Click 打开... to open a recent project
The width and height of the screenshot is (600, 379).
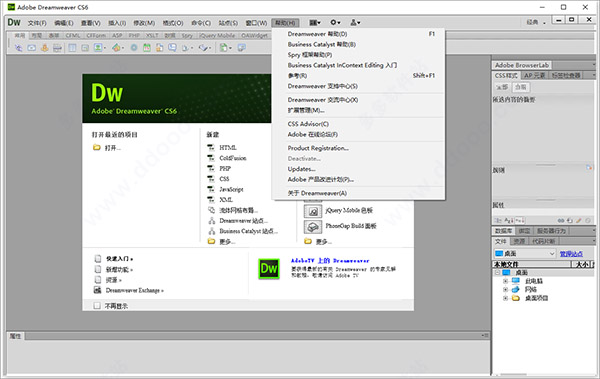pos(112,148)
